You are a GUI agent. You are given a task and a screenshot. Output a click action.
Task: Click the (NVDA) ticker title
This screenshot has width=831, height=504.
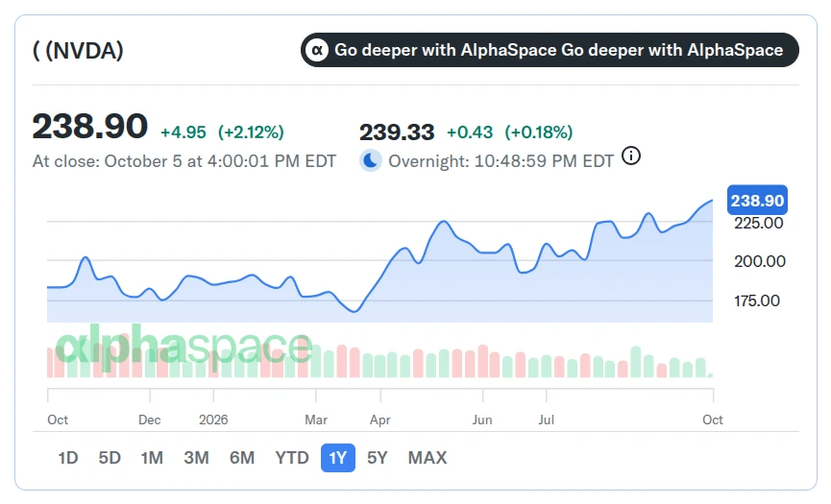point(78,51)
